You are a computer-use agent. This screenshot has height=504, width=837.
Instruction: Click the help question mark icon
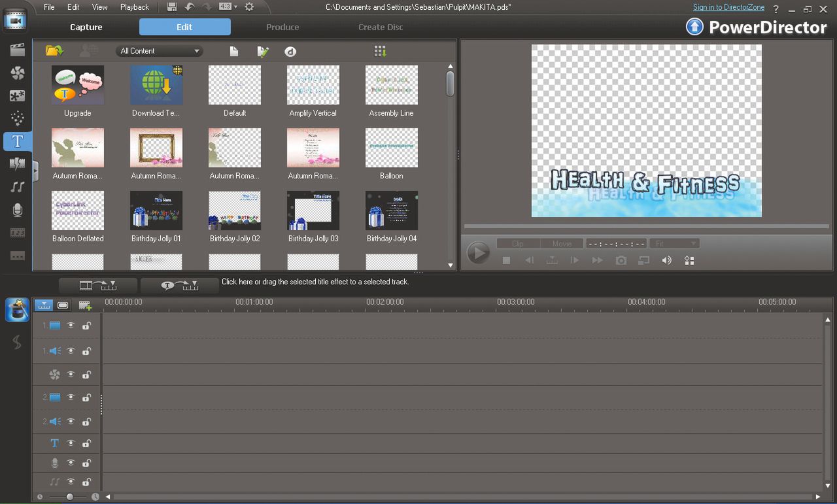point(776,9)
